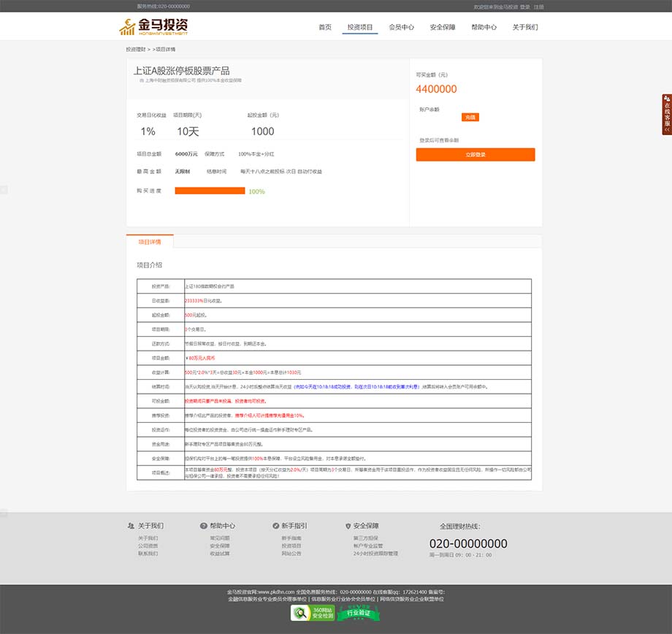The image size is (672, 634).
Task: Open 帮助中心 from the top navigation
Action: pyautogui.click(x=484, y=27)
